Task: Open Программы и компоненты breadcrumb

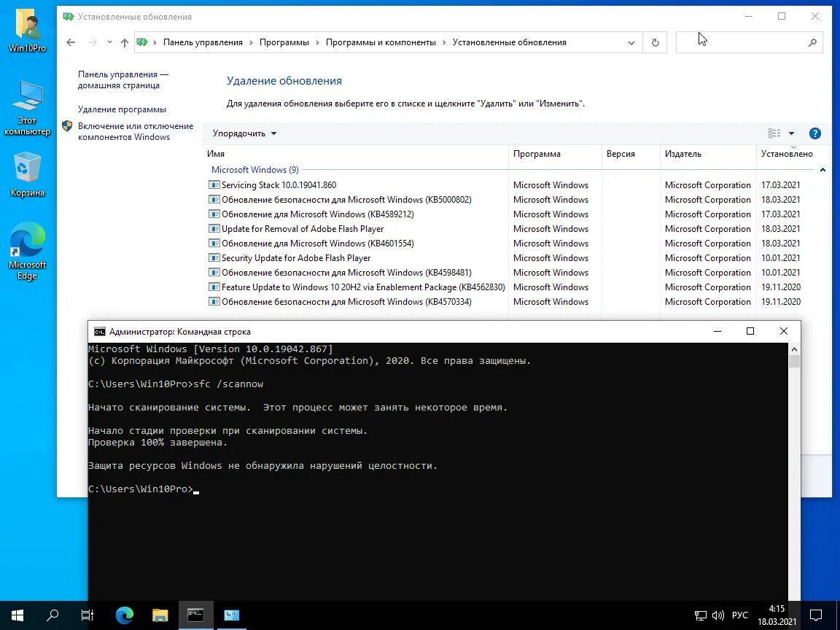Action: pyautogui.click(x=381, y=42)
